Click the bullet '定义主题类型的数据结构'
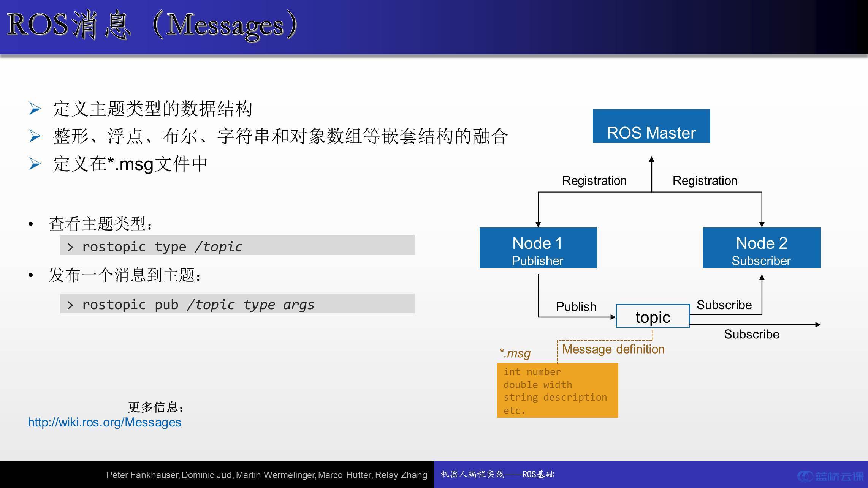The width and height of the screenshot is (868, 488). pos(153,109)
